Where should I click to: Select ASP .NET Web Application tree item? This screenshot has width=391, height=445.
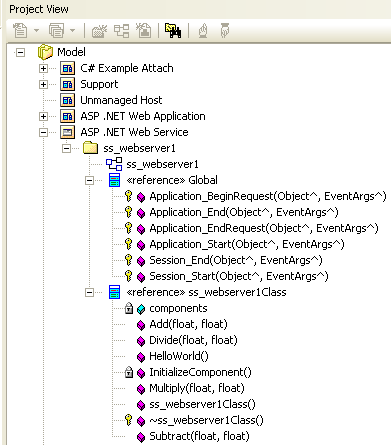click(x=143, y=116)
